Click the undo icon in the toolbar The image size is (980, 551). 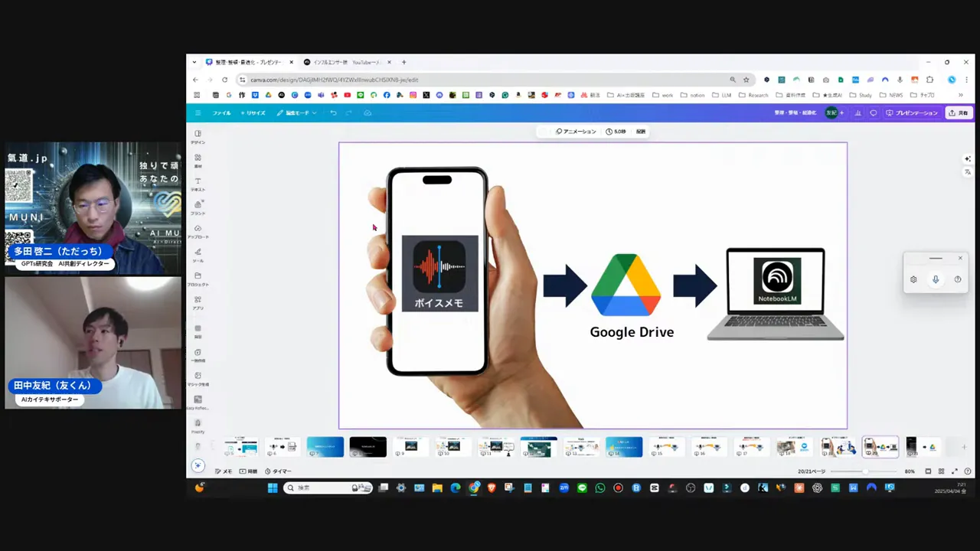[x=333, y=112]
